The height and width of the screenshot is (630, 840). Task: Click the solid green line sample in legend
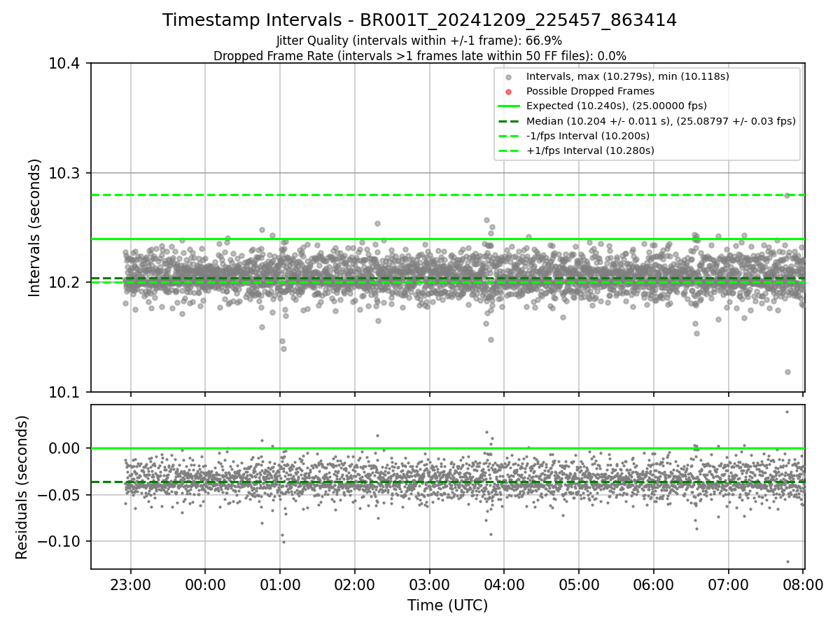509,106
